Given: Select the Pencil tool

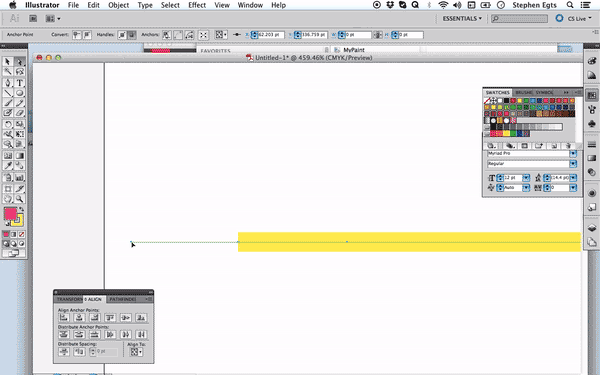Looking at the screenshot, I should 20,103.
